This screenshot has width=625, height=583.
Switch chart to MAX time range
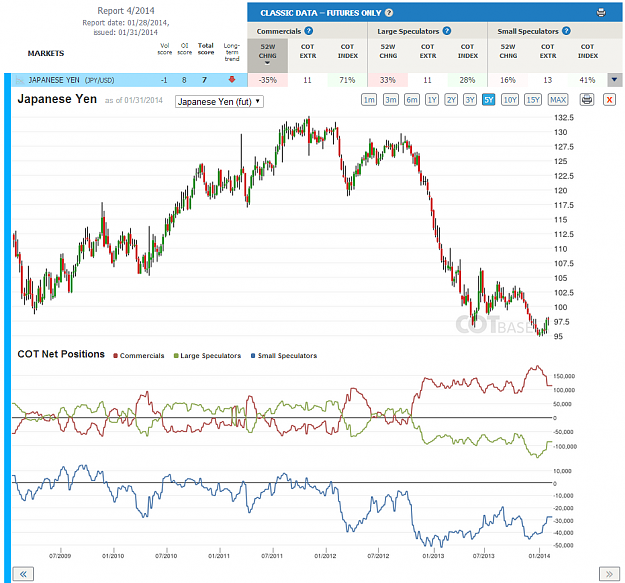[x=558, y=100]
